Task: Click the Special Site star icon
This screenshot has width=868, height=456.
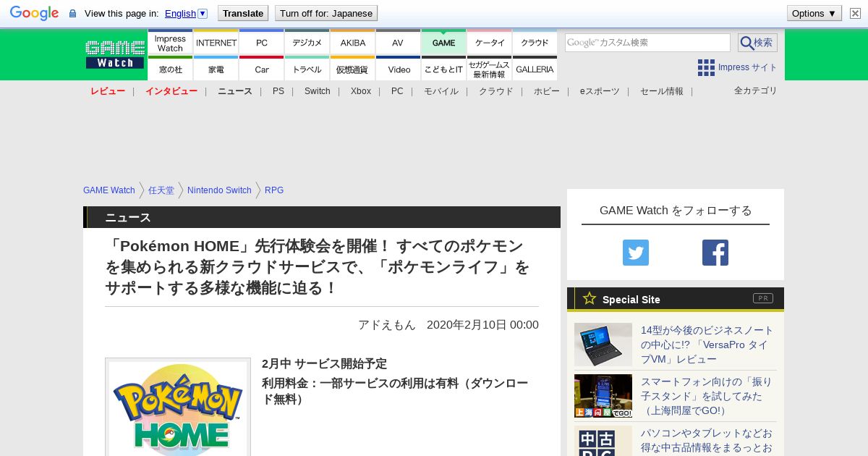Action: click(590, 298)
